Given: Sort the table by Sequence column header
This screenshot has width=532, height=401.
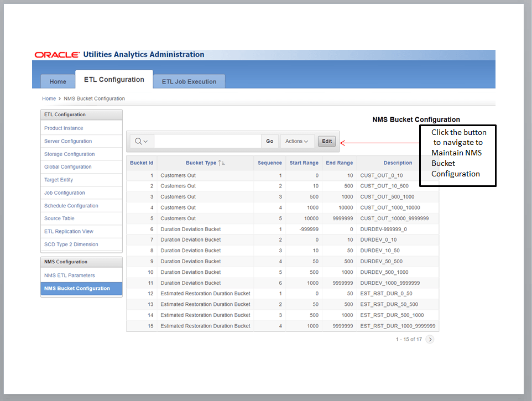Looking at the screenshot, I should [x=269, y=162].
